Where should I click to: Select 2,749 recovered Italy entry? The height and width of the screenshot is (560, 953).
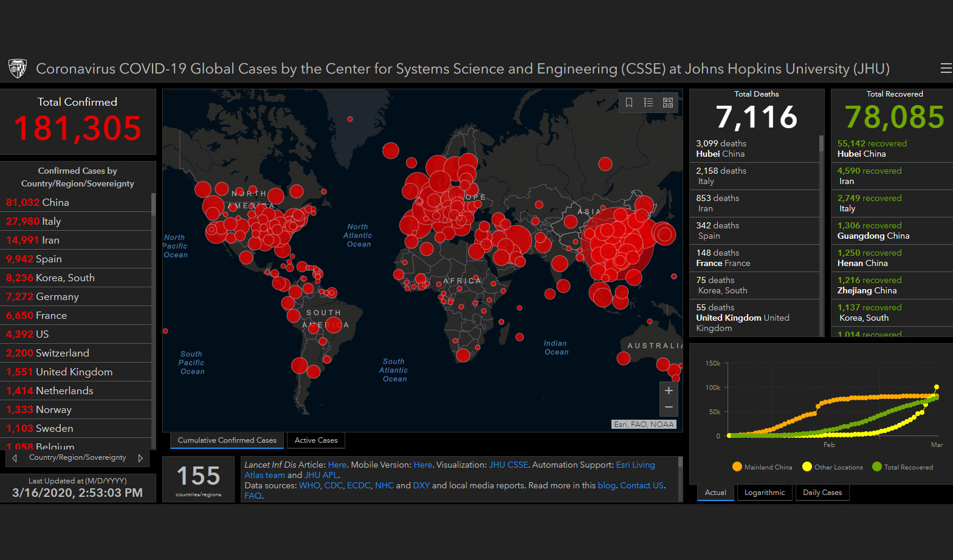892,203
